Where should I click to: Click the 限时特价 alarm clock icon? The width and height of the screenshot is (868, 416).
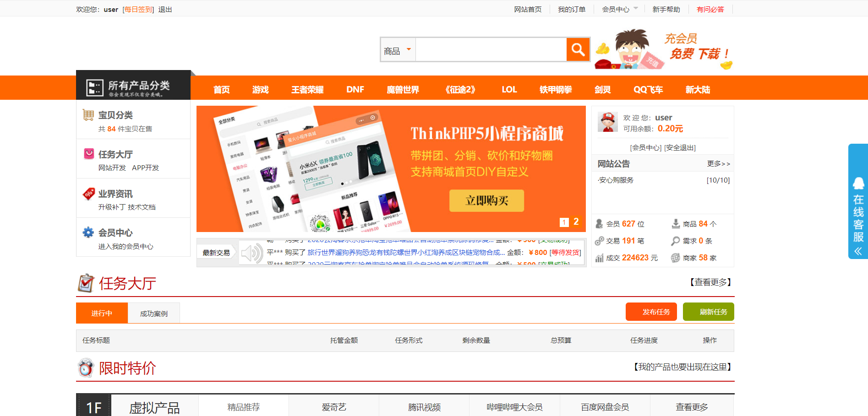pyautogui.click(x=86, y=368)
